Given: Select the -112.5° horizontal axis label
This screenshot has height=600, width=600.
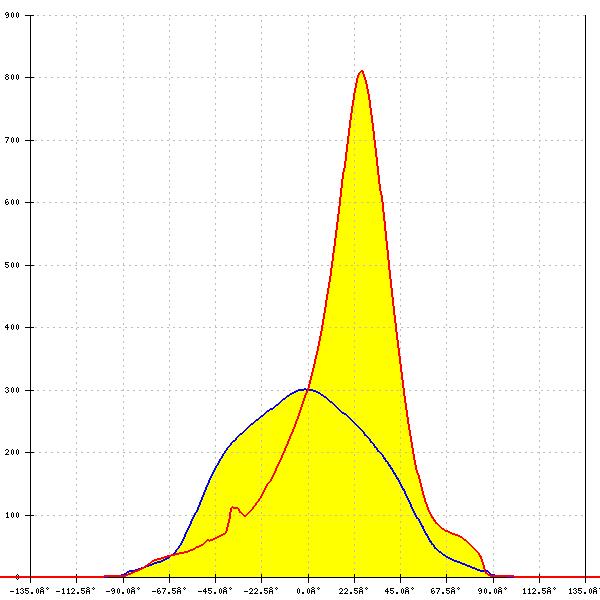Looking at the screenshot, I should tap(75, 591).
